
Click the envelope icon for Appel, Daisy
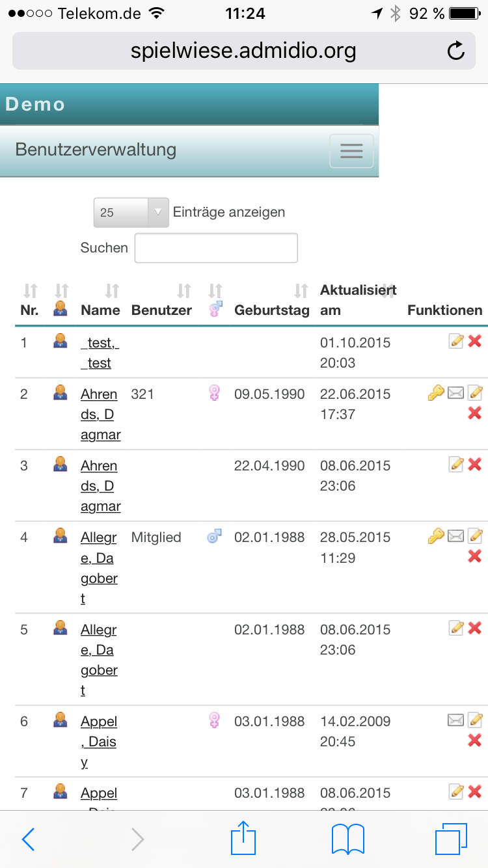pyautogui.click(x=456, y=720)
